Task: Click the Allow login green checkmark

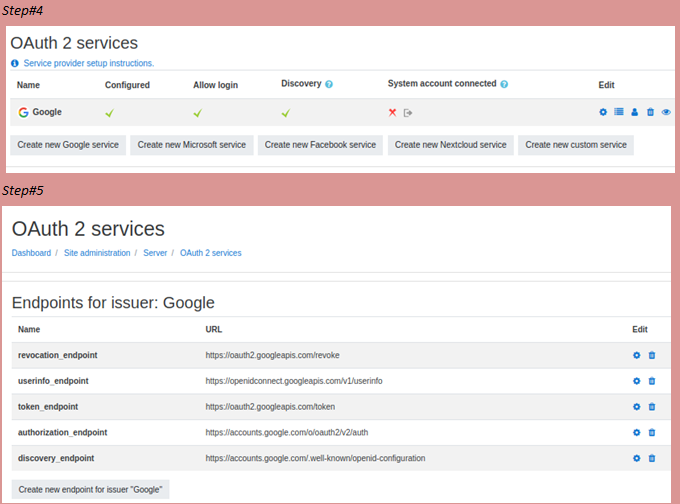Action: (198, 113)
